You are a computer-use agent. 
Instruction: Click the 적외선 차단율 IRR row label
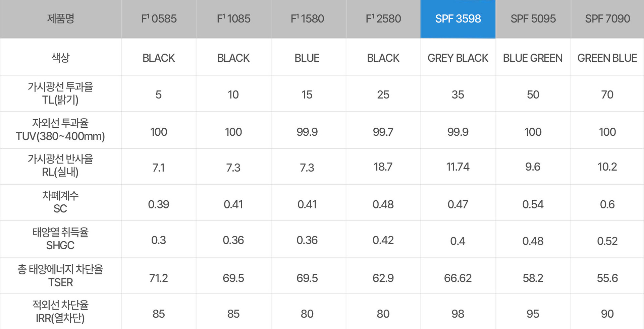[x=60, y=312]
